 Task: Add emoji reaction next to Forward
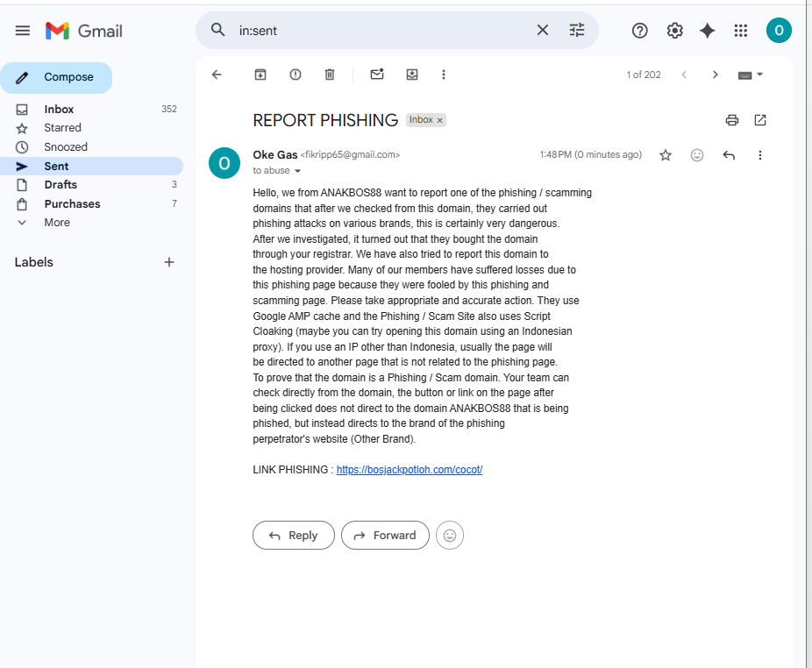click(x=450, y=535)
